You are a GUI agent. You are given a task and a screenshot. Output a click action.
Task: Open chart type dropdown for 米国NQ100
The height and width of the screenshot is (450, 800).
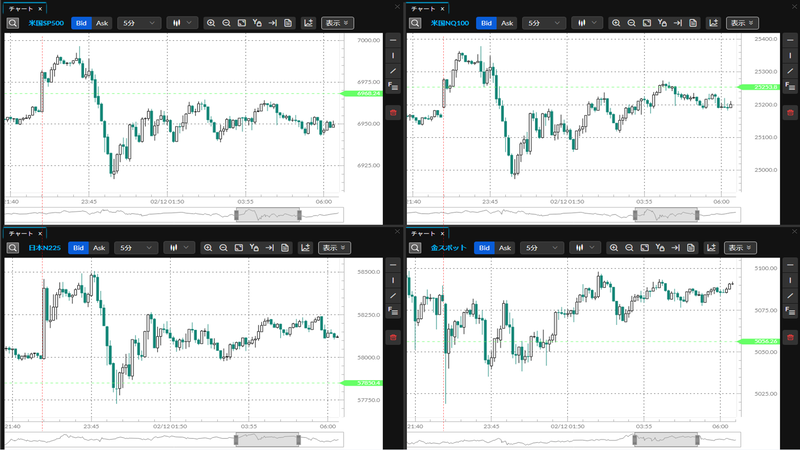pos(587,23)
